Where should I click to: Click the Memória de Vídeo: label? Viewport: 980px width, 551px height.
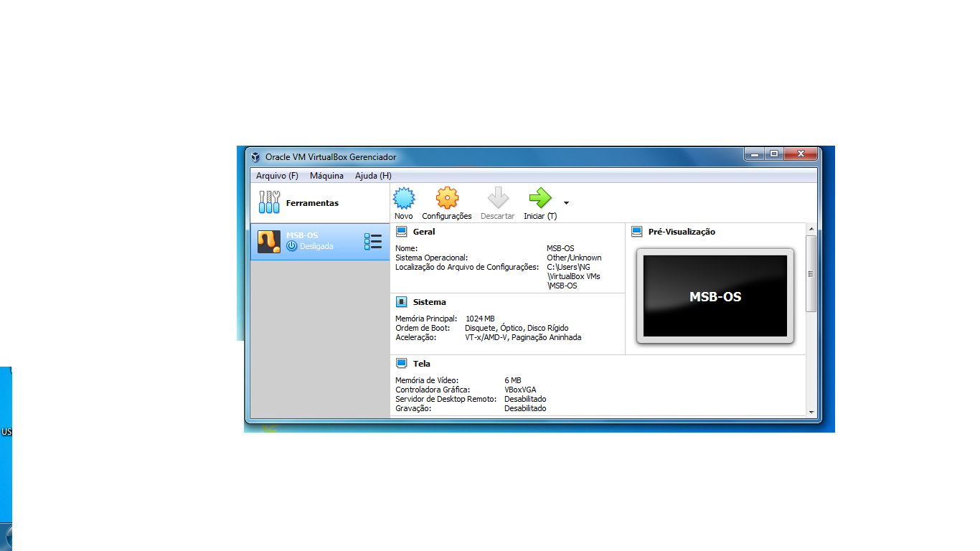click(x=427, y=380)
